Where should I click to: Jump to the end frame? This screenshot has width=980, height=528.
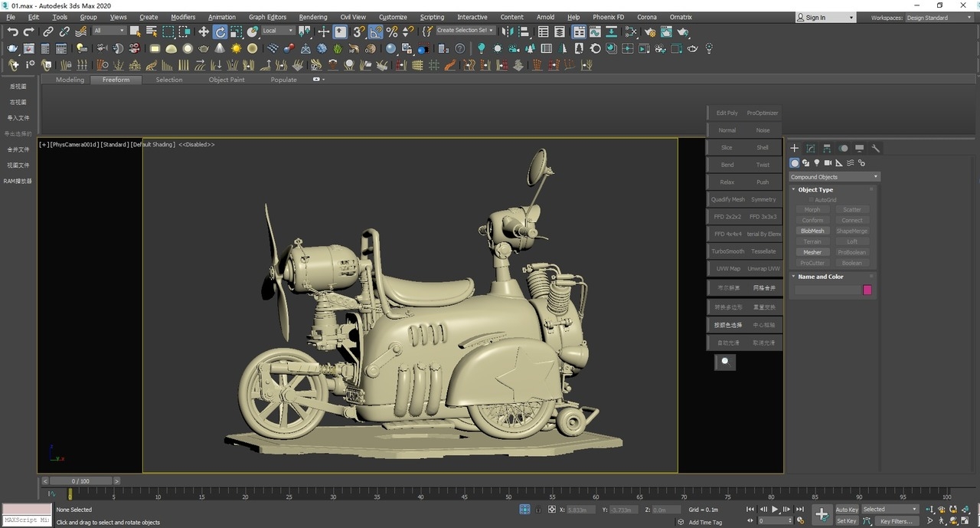click(x=799, y=510)
